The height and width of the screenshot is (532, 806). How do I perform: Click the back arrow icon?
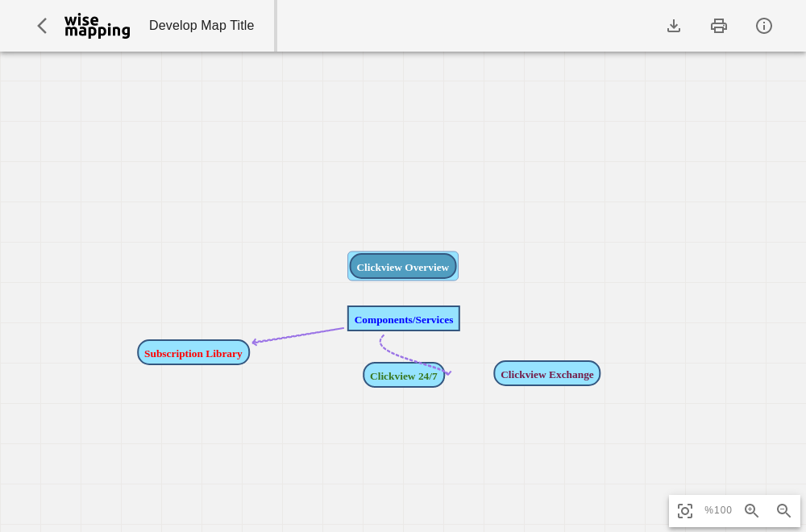coord(42,26)
